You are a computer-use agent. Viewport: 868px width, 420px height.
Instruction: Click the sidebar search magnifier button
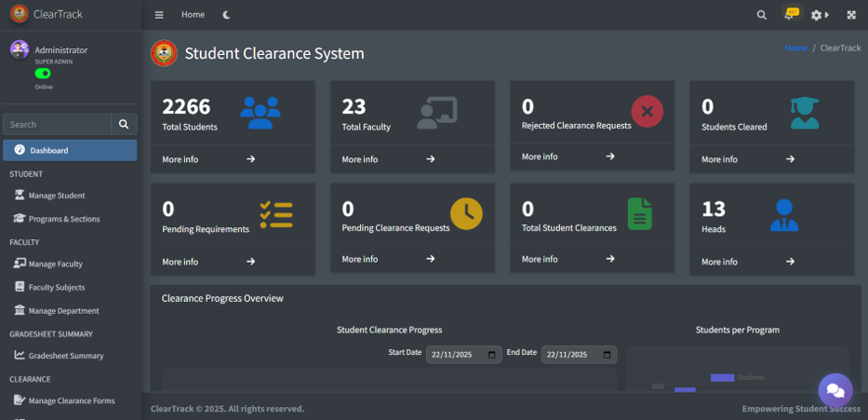click(x=124, y=124)
